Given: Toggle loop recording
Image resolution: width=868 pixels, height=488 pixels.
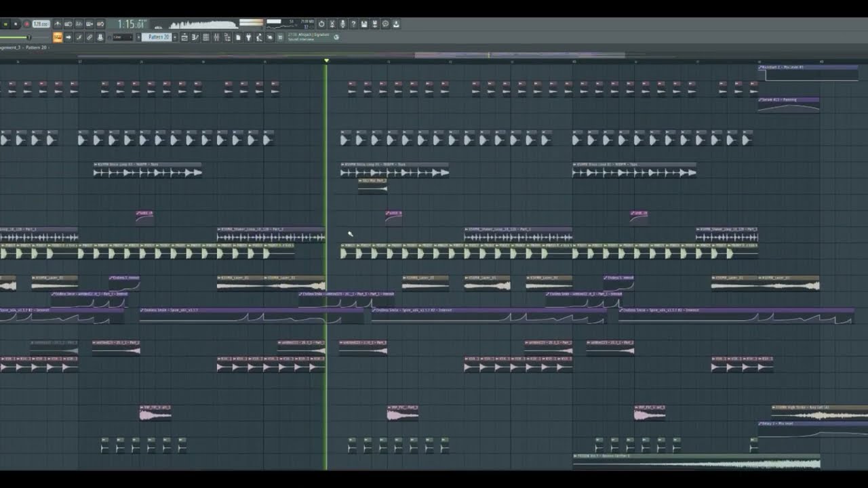Looking at the screenshot, I should tap(100, 24).
